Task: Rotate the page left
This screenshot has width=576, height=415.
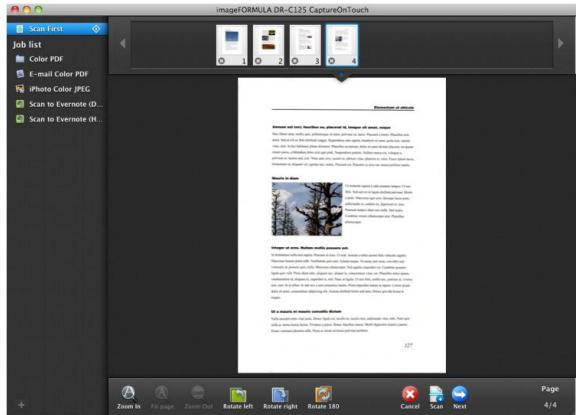Action: point(238,394)
